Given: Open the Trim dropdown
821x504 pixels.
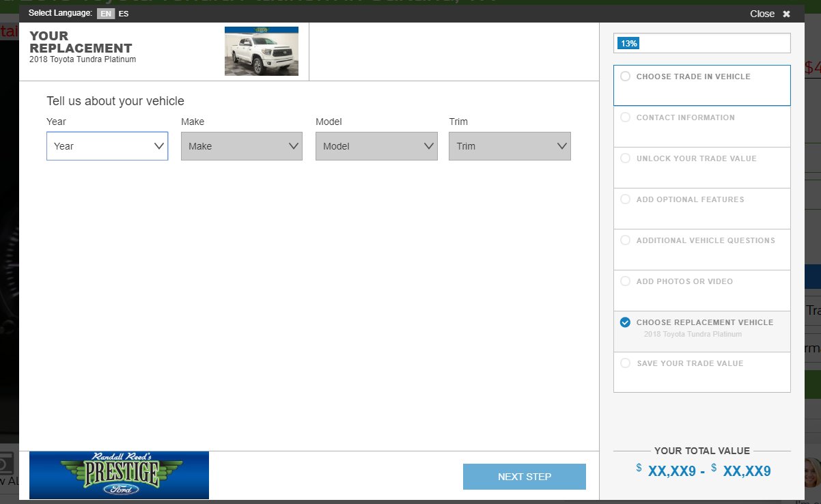Looking at the screenshot, I should point(510,146).
